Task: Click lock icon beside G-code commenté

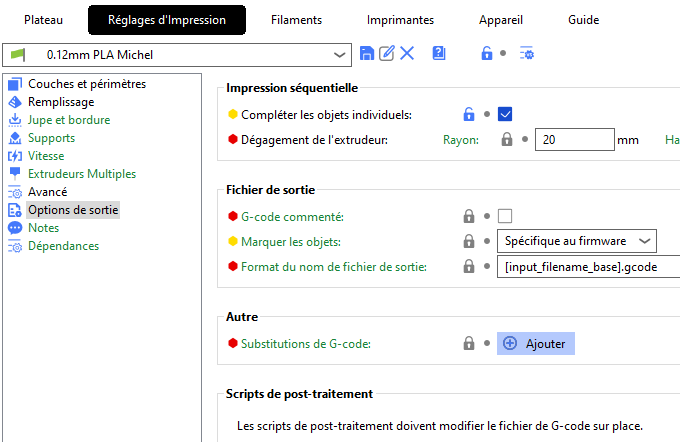Action: point(469,216)
